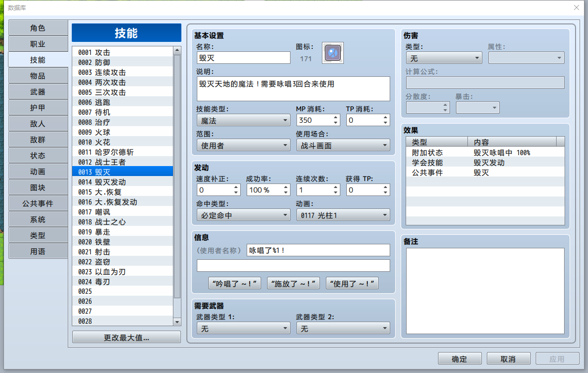Open the 武器类型 1 dropdown

coord(243,328)
